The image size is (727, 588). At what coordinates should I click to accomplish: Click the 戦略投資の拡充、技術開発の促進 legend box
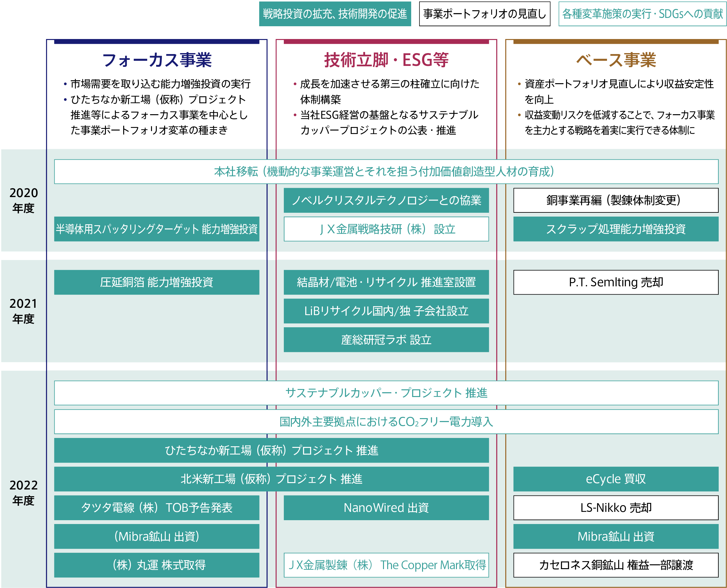coord(335,14)
